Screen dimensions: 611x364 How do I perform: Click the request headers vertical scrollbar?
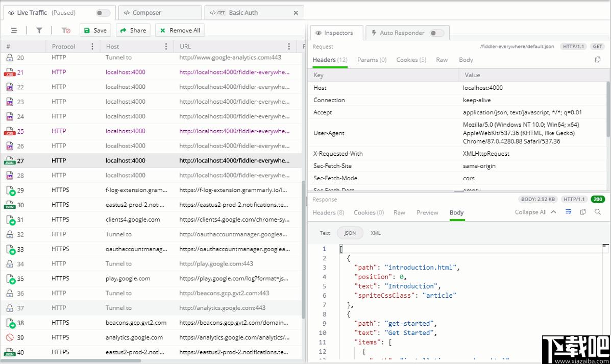click(608, 109)
